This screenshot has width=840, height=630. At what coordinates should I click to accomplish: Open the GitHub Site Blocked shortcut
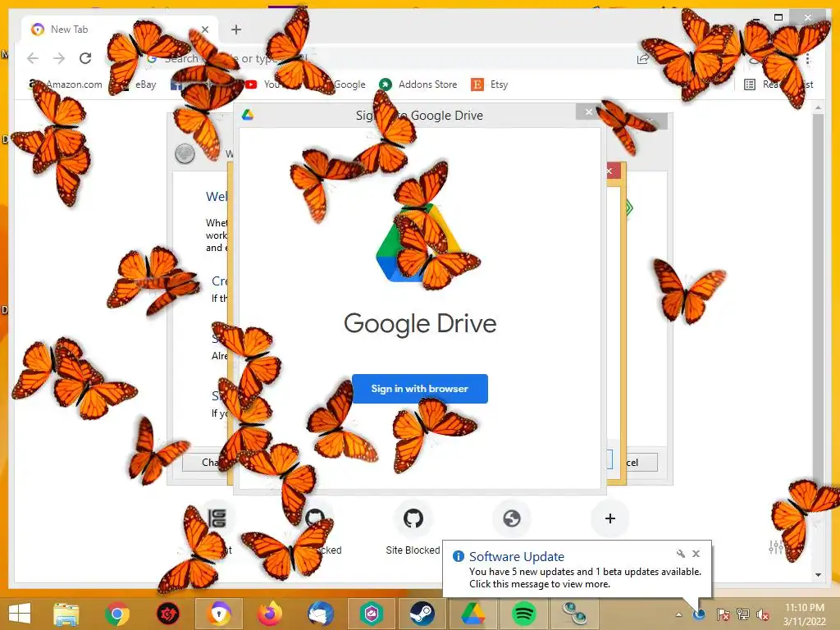[x=413, y=518]
